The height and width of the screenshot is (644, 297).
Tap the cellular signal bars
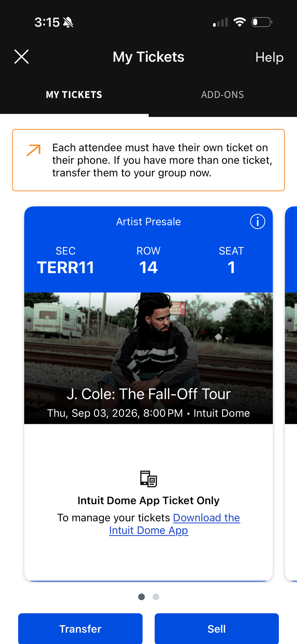point(220,22)
